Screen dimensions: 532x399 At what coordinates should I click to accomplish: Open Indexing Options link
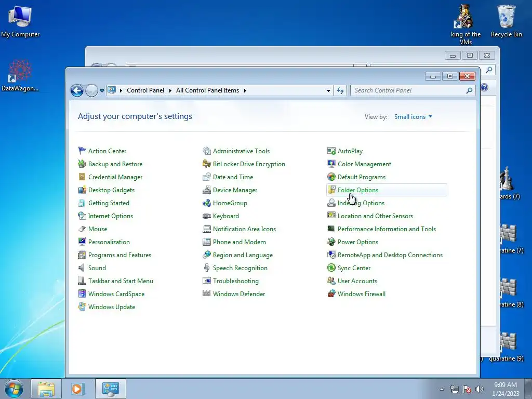click(x=361, y=203)
